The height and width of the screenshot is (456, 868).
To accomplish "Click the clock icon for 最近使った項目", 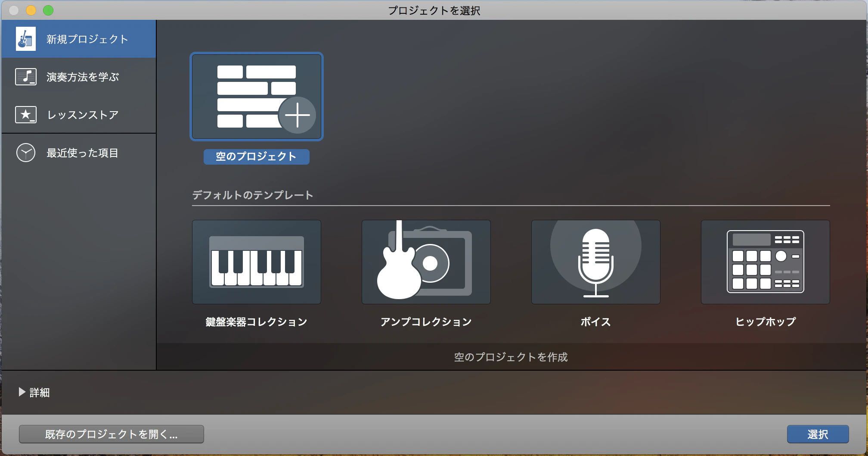I will [26, 153].
